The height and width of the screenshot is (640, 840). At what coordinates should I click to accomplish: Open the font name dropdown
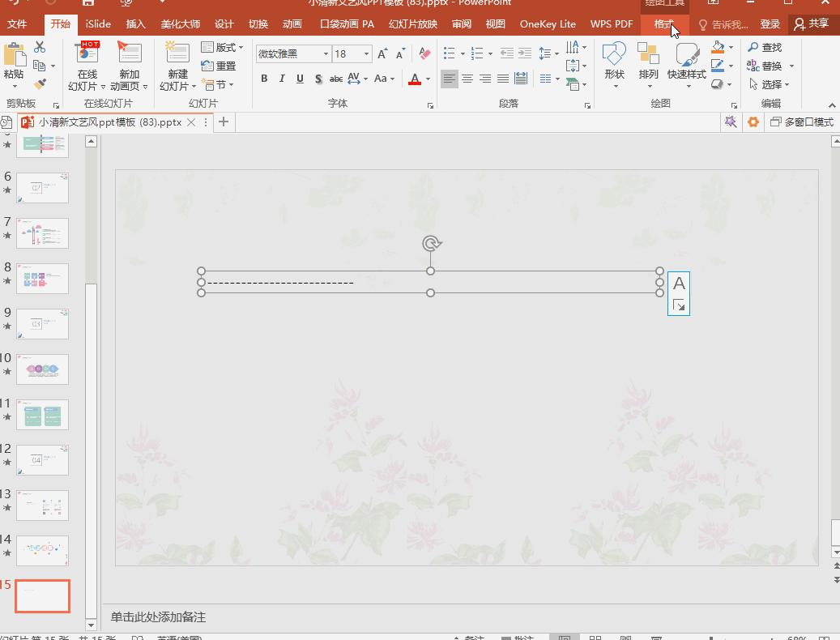click(326, 53)
